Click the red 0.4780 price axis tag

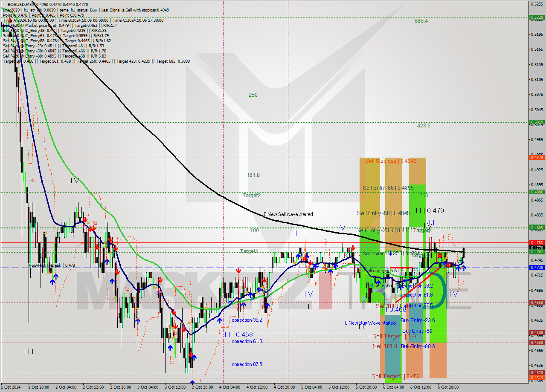(537, 243)
